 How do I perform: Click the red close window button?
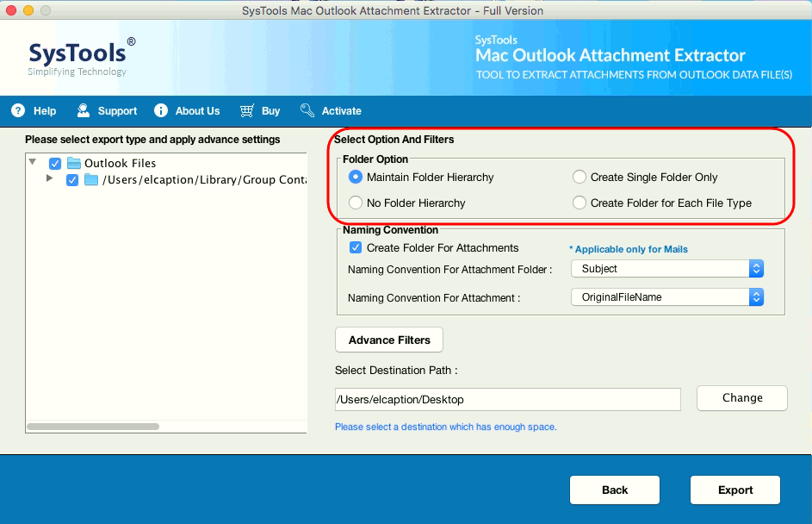coord(11,9)
